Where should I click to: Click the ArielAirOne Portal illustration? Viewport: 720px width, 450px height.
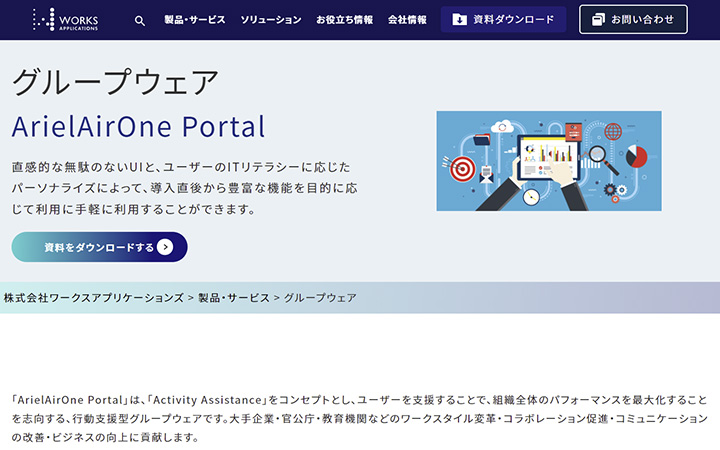[549, 161]
